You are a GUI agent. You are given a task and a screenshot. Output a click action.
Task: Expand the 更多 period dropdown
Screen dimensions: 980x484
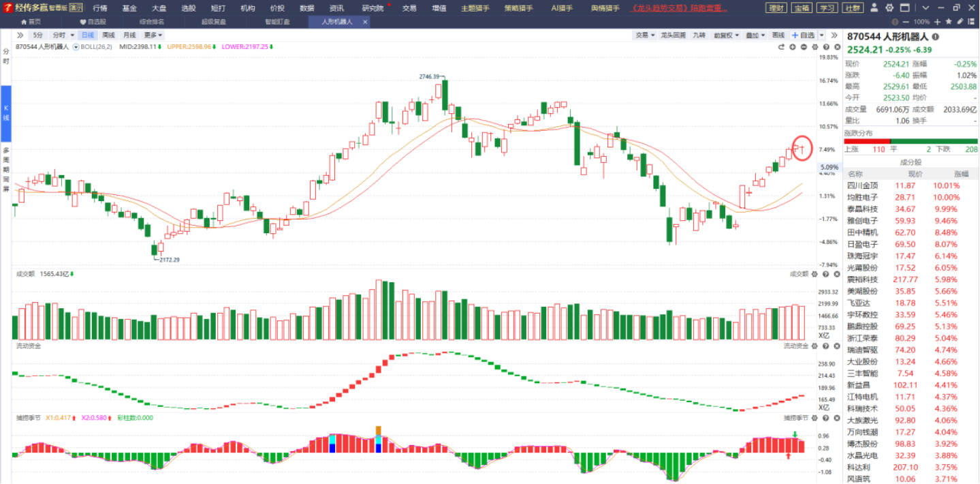pos(153,35)
